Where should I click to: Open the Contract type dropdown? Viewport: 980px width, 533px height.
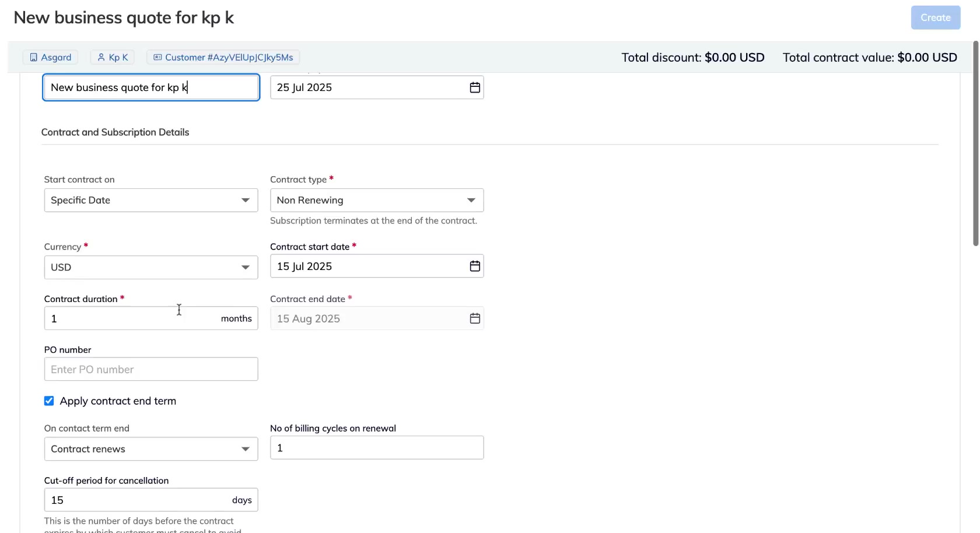(376, 201)
